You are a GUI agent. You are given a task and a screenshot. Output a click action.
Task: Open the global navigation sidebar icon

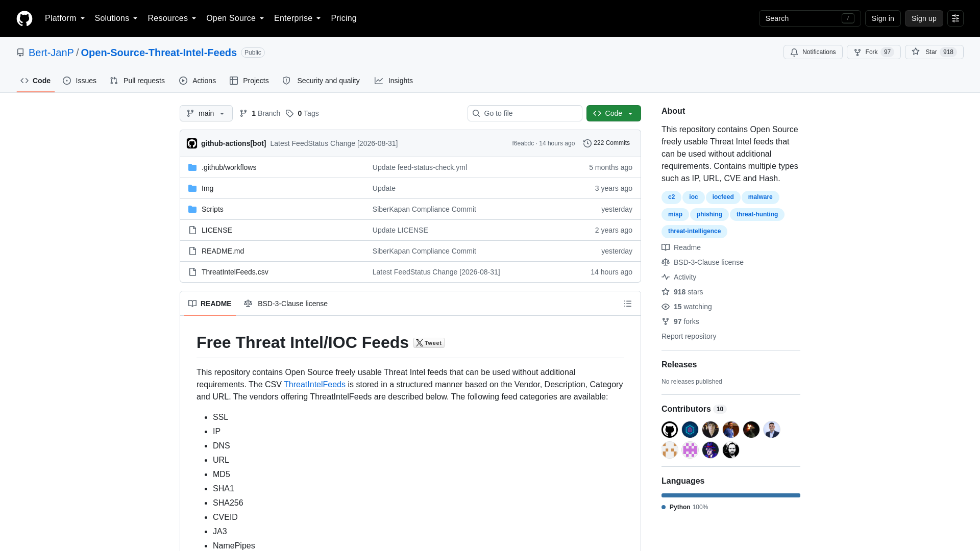coord(955,18)
